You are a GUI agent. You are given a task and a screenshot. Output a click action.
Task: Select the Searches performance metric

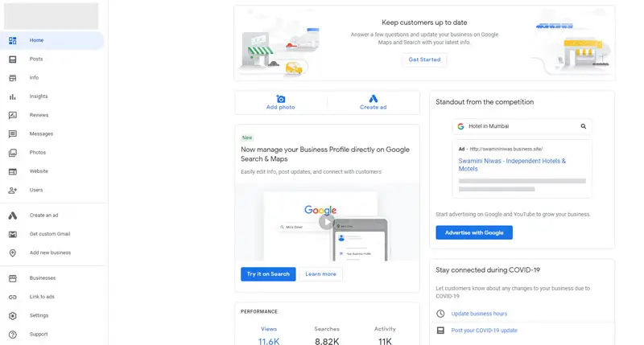pos(327,335)
